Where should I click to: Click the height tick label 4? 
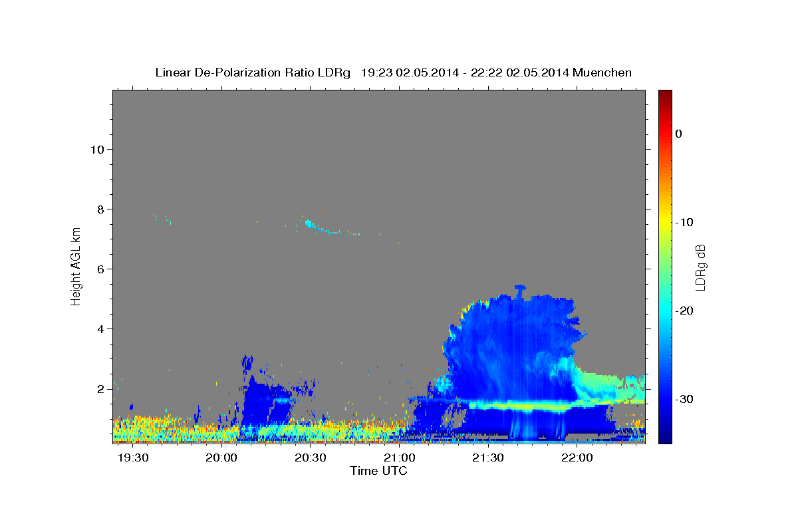[x=100, y=329]
